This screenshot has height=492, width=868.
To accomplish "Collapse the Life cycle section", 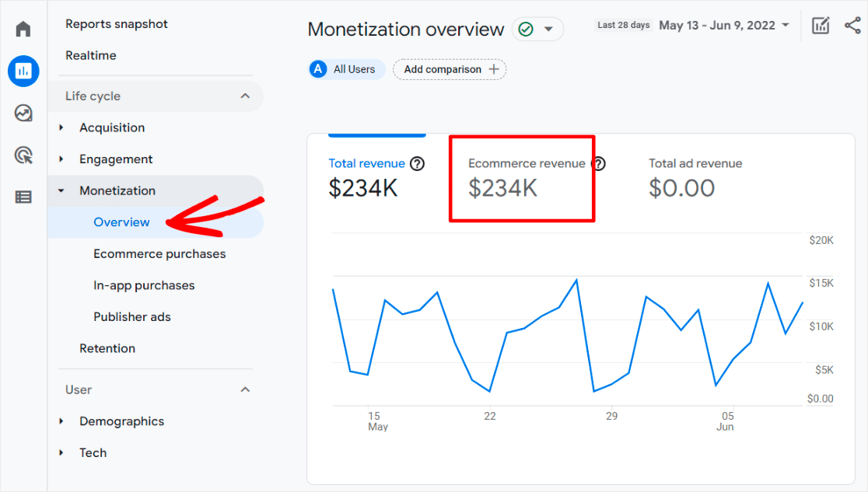I will click(245, 96).
